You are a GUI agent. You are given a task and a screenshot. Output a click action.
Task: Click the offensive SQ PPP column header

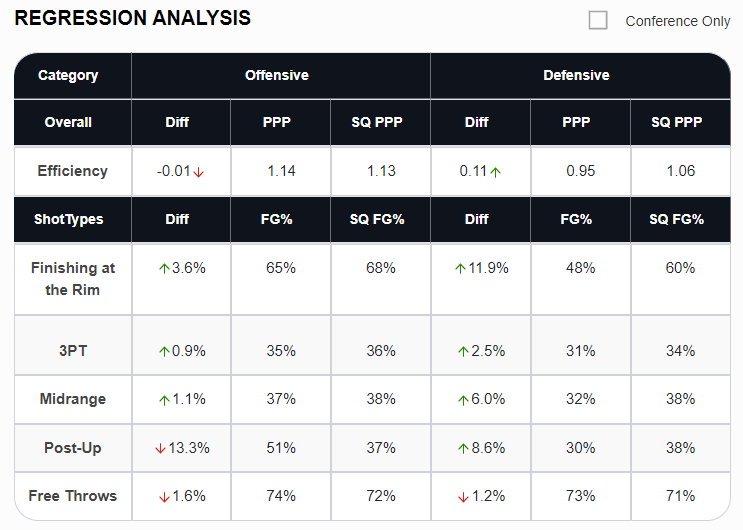pos(380,122)
